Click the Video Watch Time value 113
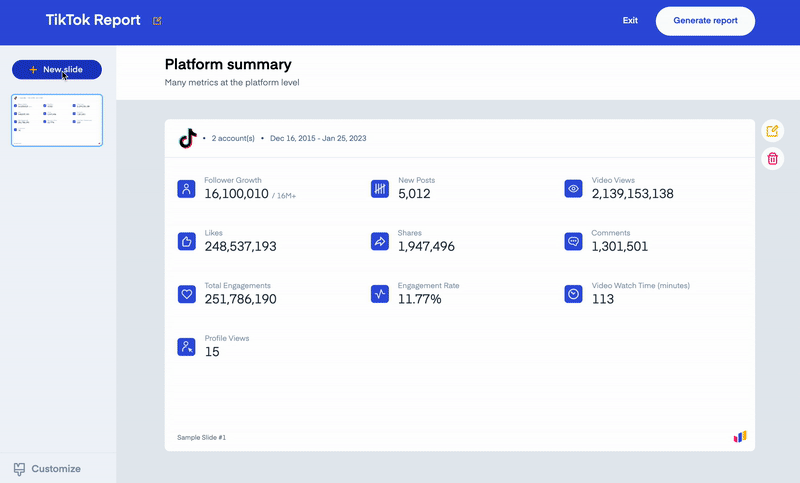Viewport: 800px width, 483px height. [603, 299]
